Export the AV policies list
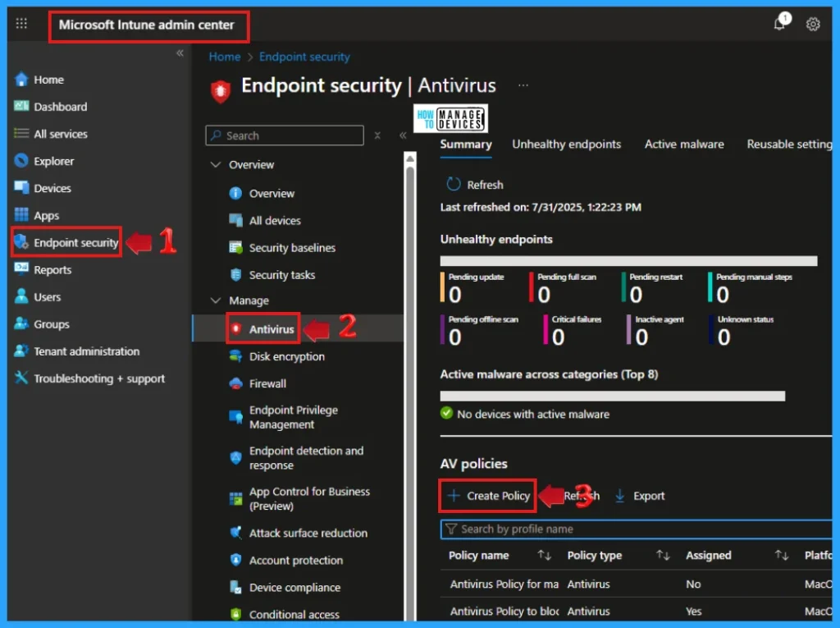This screenshot has height=628, width=840. coord(640,496)
